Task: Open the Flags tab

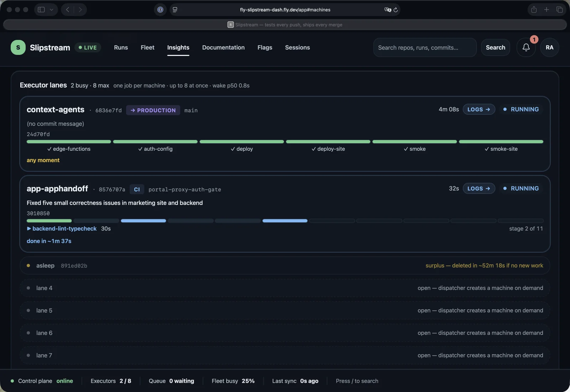Action: point(265,47)
